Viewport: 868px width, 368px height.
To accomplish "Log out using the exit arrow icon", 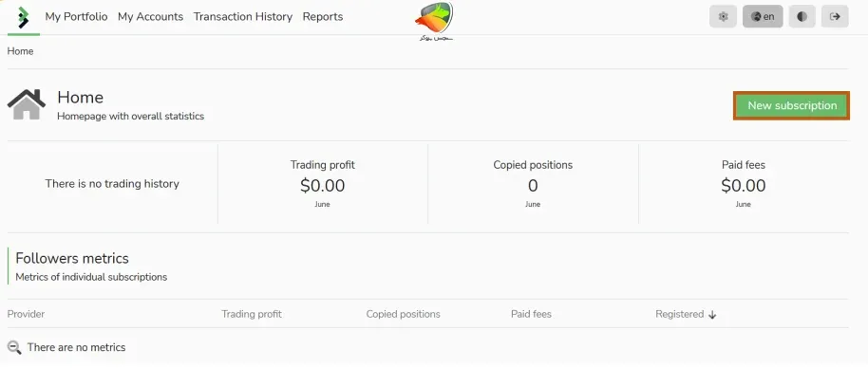I will tap(835, 16).
